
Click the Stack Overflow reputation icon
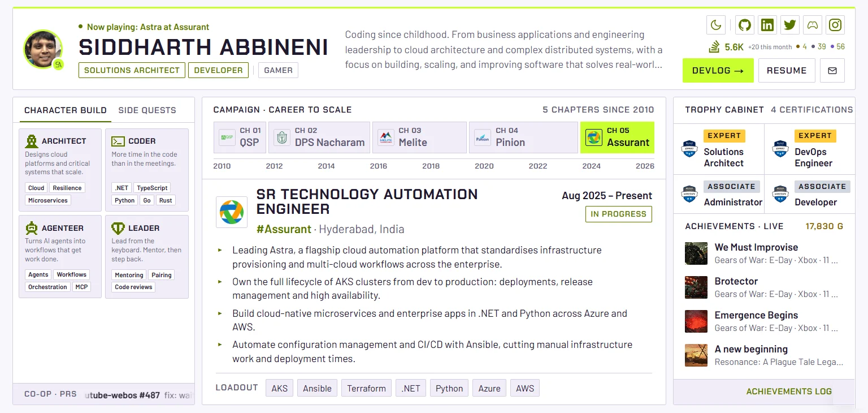tap(714, 46)
